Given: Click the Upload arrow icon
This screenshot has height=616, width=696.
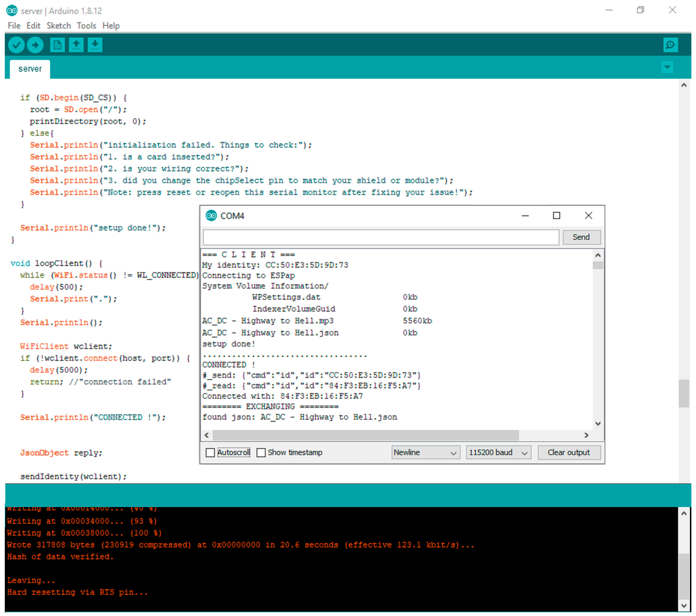Looking at the screenshot, I should pos(35,45).
